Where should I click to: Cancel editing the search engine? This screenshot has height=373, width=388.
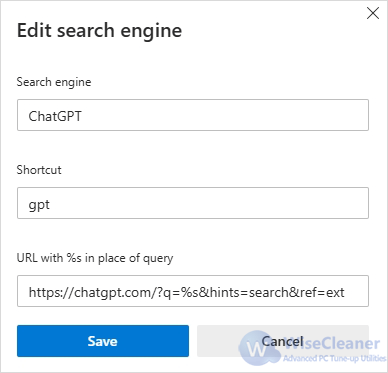[x=283, y=341]
